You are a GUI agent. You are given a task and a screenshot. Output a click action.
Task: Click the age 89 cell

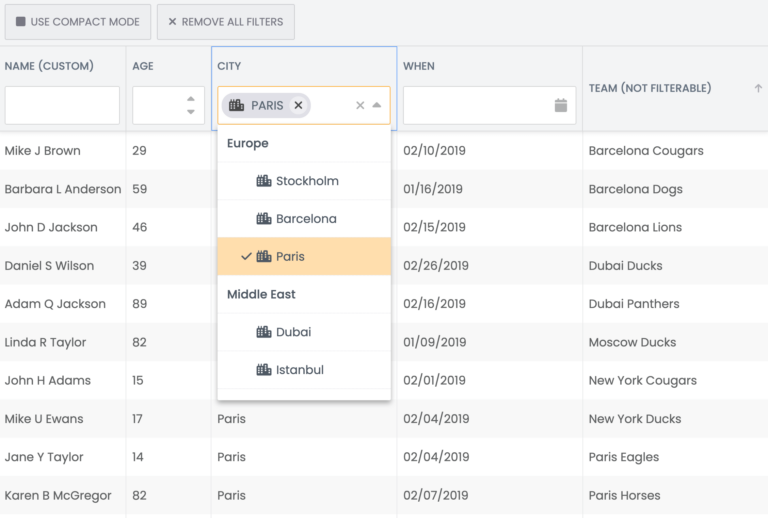168,304
